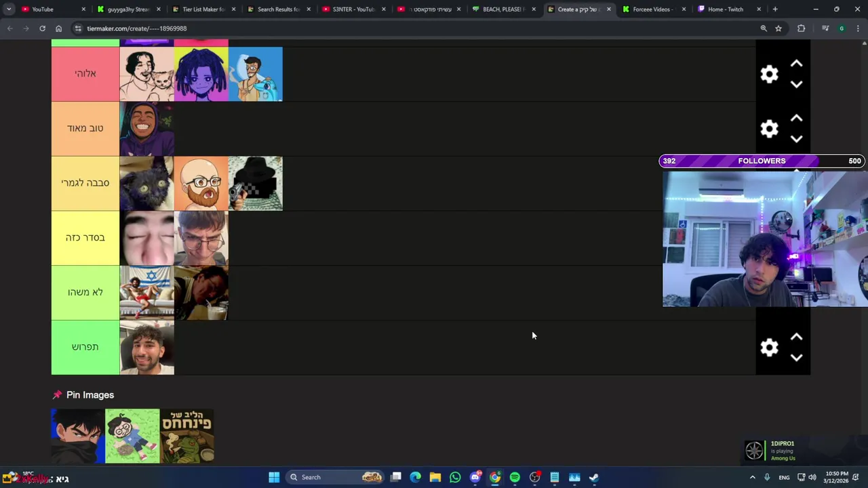Bookmark this page with star icon

click(x=778, y=28)
